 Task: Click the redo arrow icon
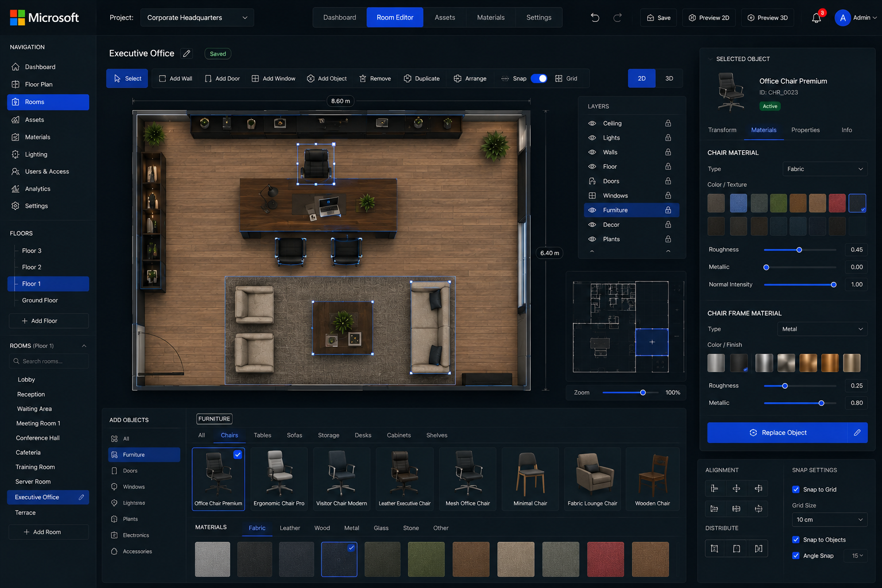[617, 18]
